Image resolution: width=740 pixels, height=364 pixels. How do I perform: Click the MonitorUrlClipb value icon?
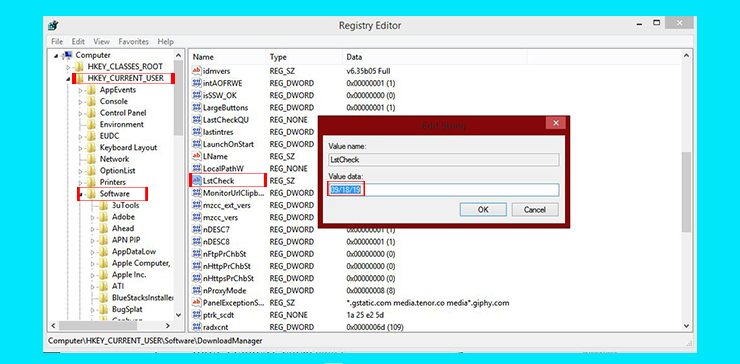pyautogui.click(x=197, y=193)
